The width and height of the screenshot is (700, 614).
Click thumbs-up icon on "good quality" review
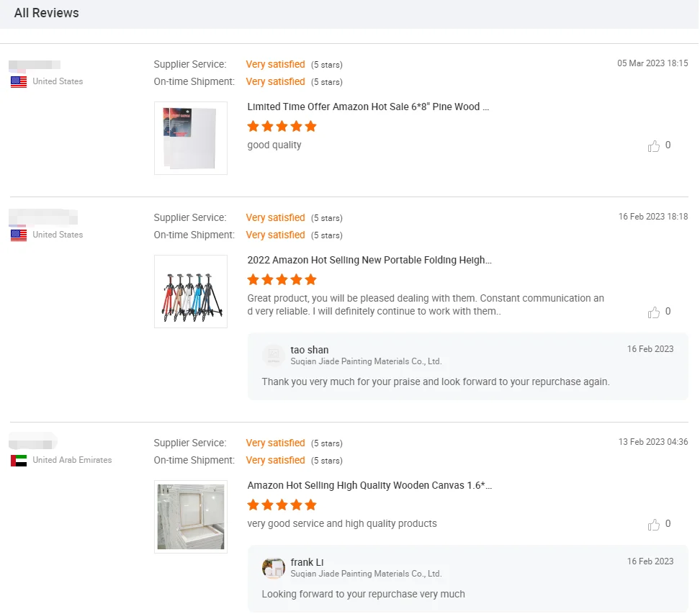click(654, 146)
